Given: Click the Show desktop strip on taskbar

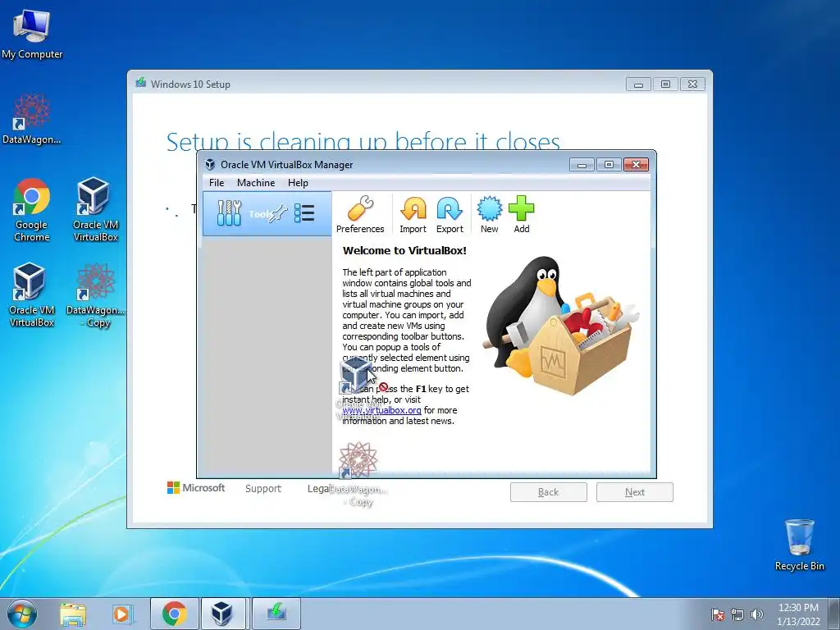Looking at the screenshot, I should 834,614.
